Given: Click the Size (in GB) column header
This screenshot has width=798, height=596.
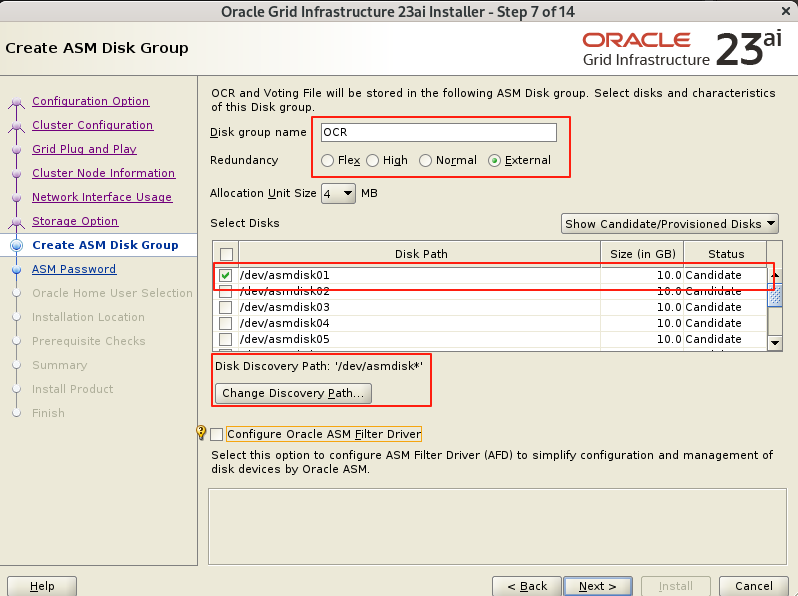Looking at the screenshot, I should pyautogui.click(x=642, y=254).
